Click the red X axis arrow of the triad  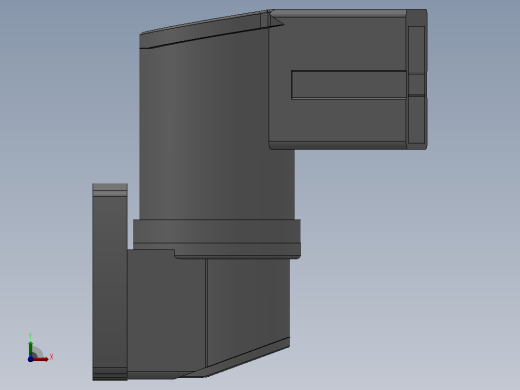41,359
